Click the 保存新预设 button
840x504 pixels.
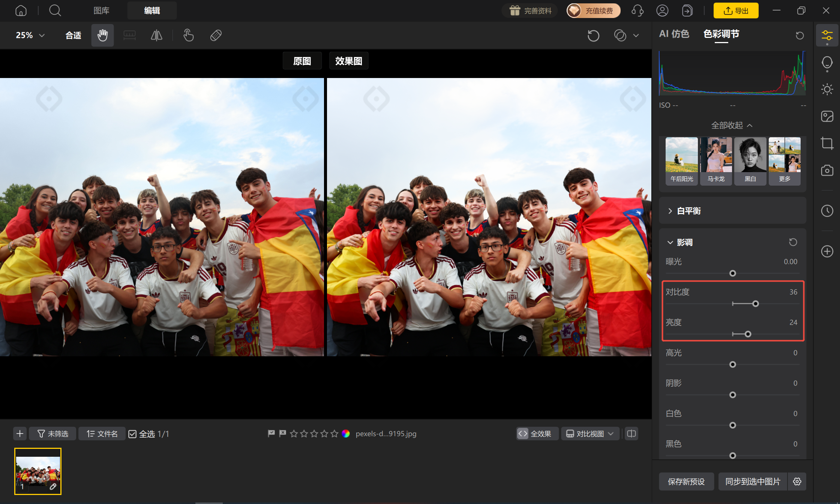pos(686,481)
